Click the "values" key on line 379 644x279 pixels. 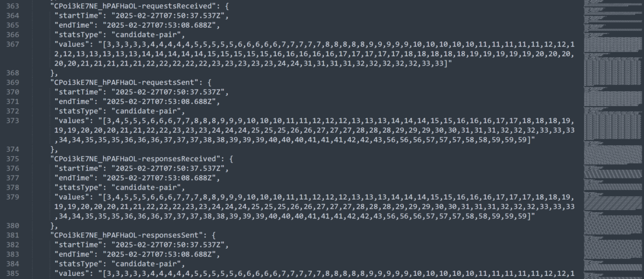pos(71,198)
